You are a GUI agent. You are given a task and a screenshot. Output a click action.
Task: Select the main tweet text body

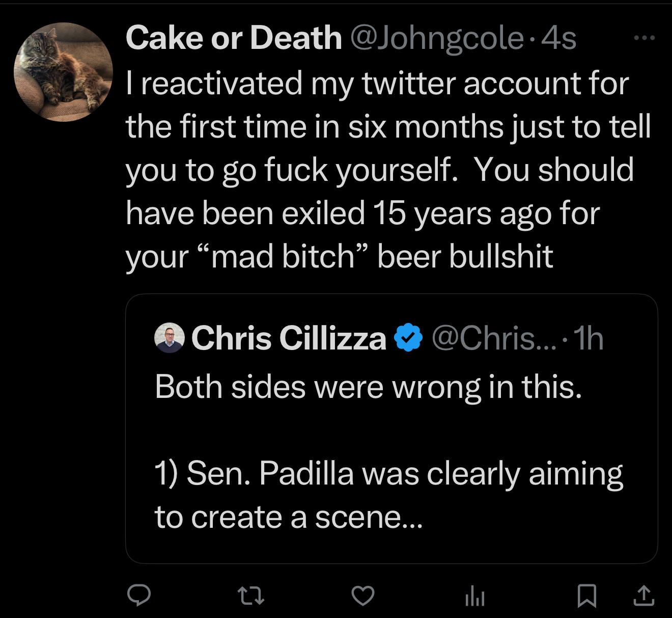388,170
